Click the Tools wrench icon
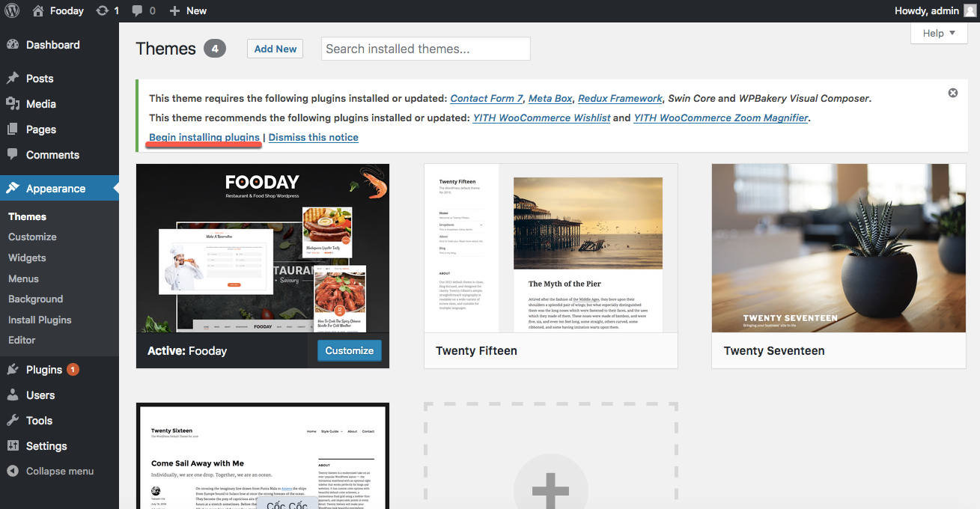Viewport: 980px width, 509px height. tap(13, 421)
